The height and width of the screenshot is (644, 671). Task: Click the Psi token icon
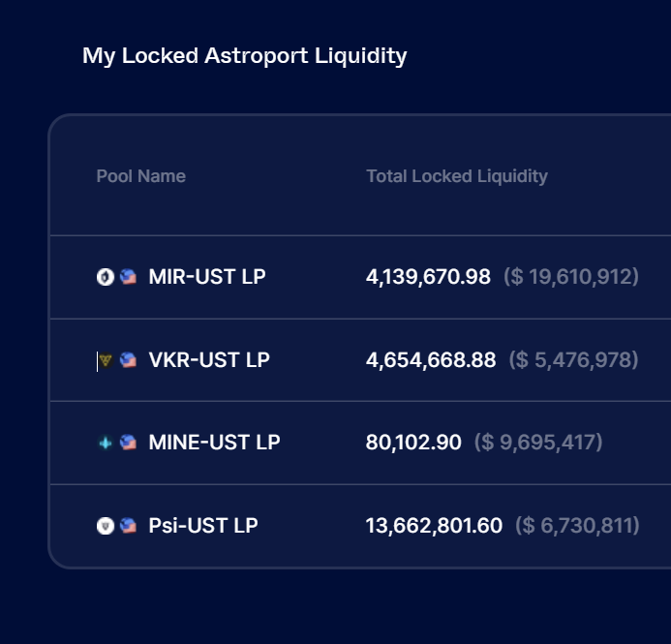click(x=106, y=526)
